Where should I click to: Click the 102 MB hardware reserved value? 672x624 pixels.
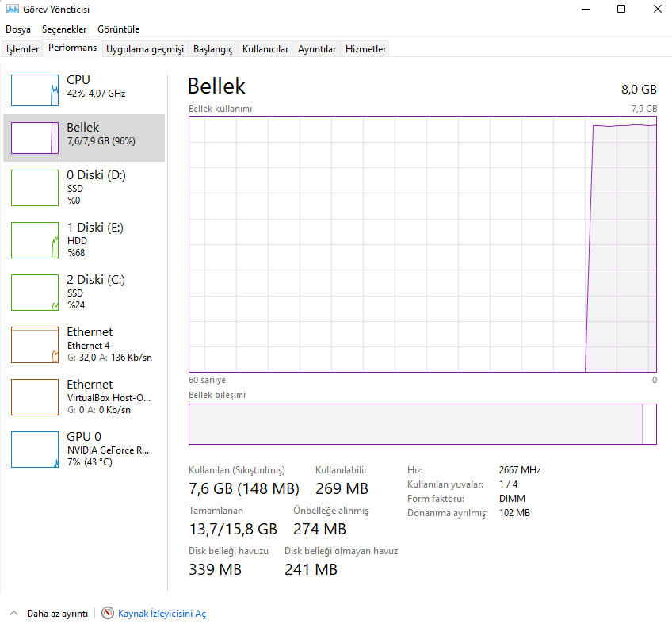[515, 513]
